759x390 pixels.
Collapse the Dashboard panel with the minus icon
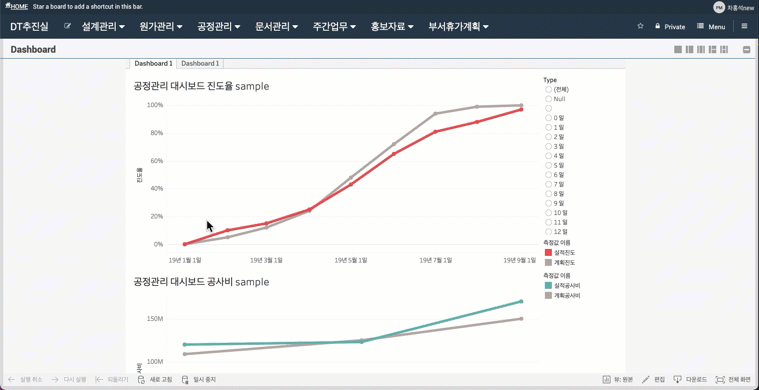coord(746,49)
